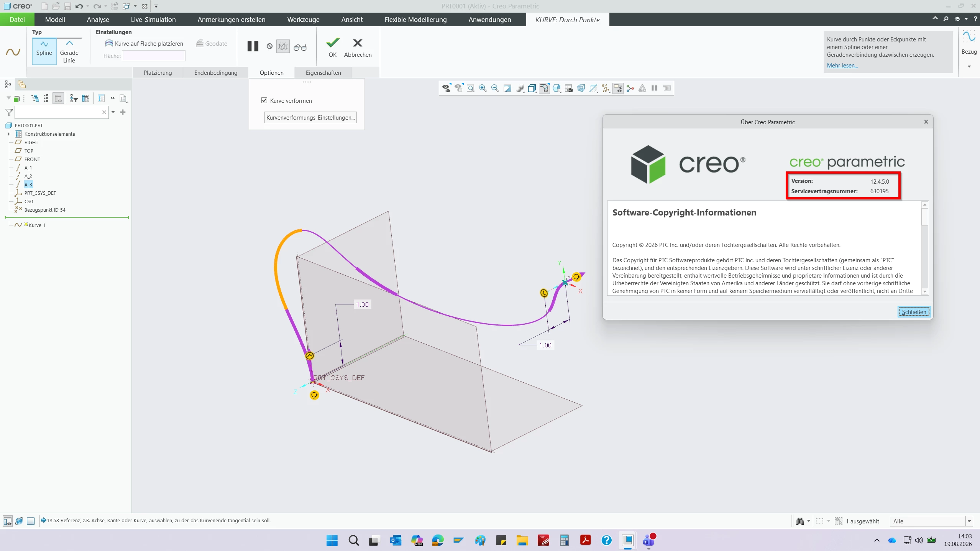The height and width of the screenshot is (551, 980).
Task: Click the perspective view cube icon
Action: (x=581, y=89)
